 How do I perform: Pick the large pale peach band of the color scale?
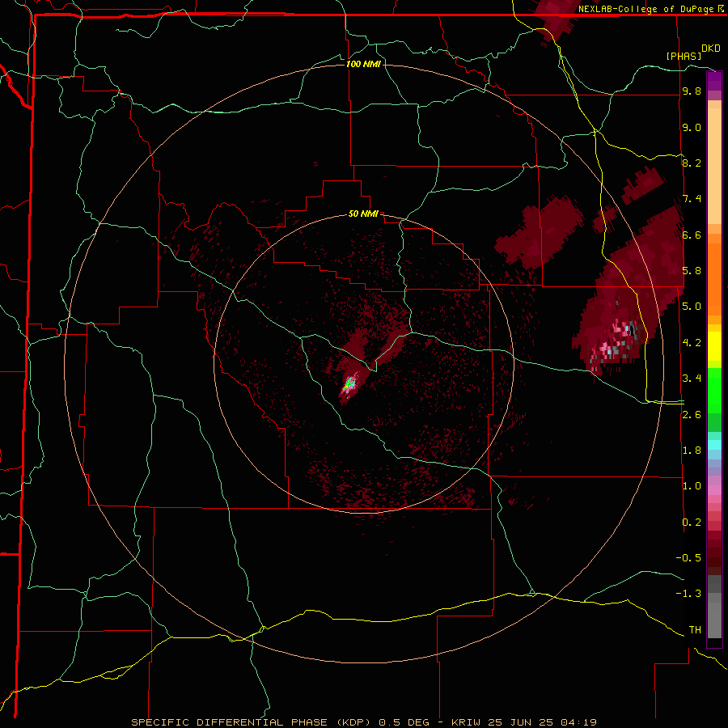714,166
